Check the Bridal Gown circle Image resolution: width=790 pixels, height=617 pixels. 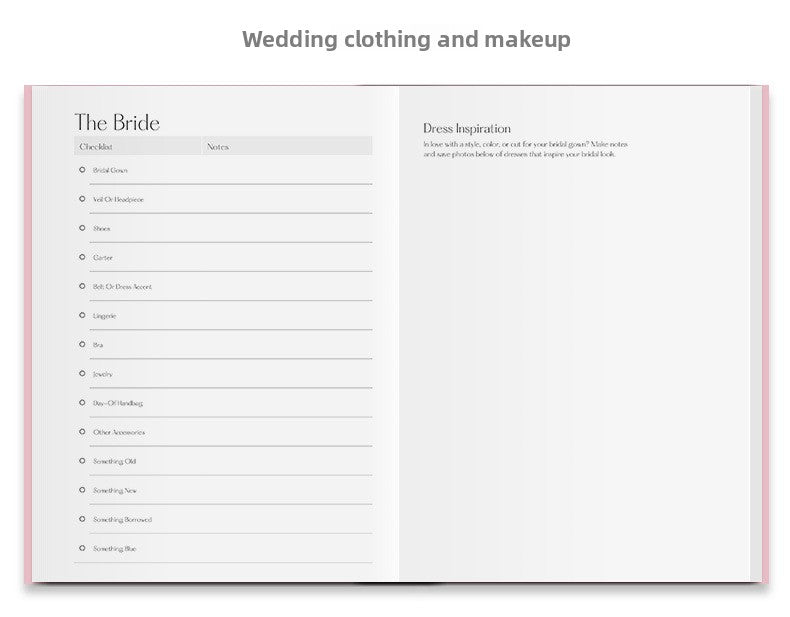click(82, 170)
